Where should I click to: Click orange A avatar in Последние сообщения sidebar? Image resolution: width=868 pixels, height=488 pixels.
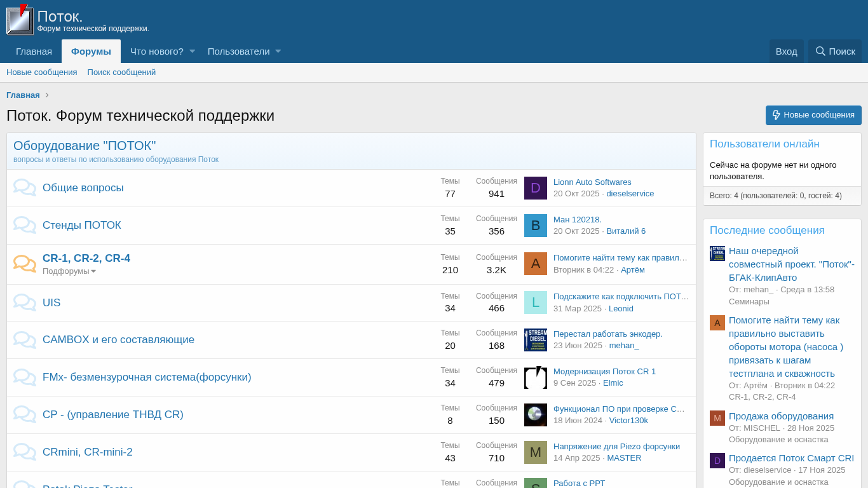[x=717, y=323]
